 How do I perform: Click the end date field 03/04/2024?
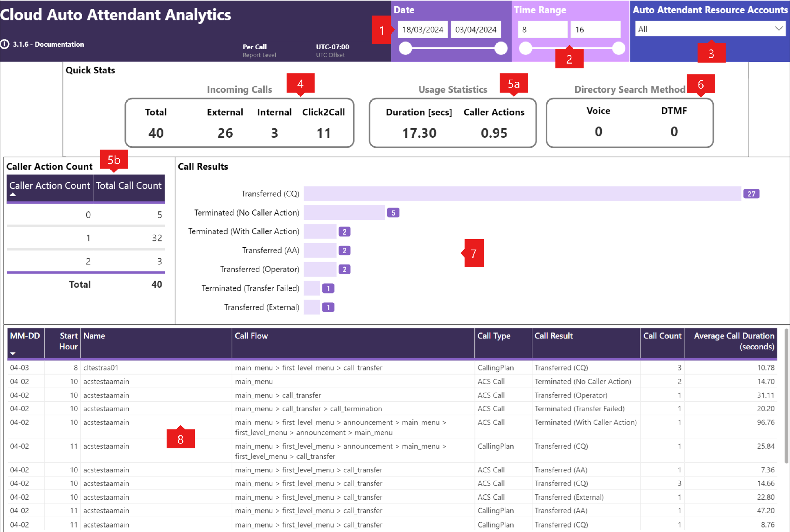click(x=476, y=30)
